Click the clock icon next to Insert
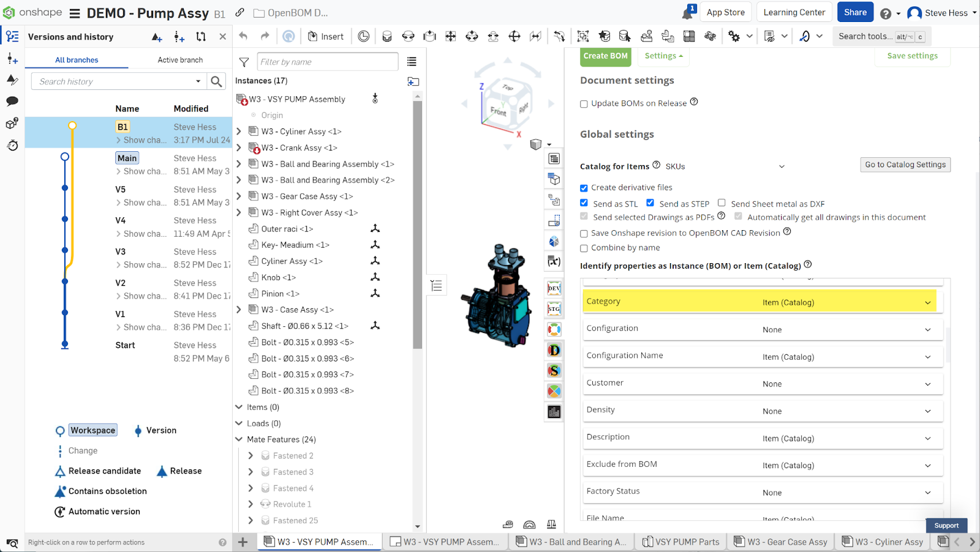Image resolution: width=980 pixels, height=552 pixels. 364,36
